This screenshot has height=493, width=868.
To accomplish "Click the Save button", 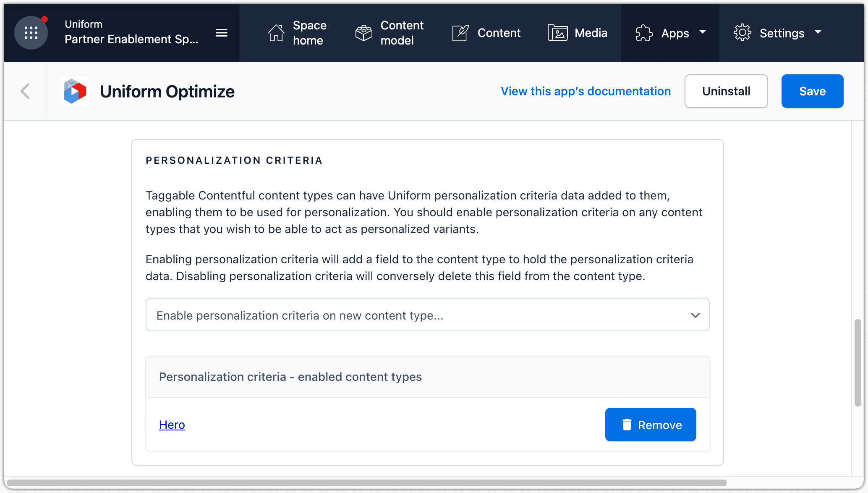I will (812, 91).
